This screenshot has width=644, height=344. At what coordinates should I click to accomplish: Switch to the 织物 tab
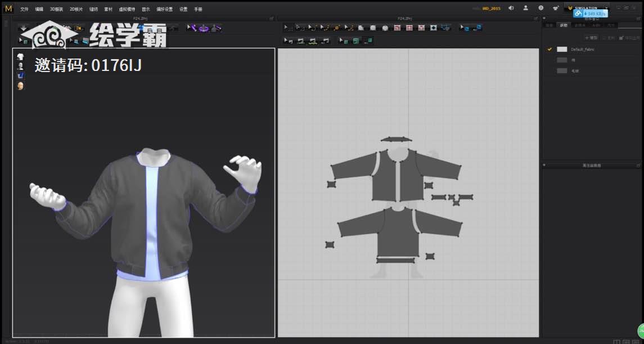pyautogui.click(x=564, y=25)
